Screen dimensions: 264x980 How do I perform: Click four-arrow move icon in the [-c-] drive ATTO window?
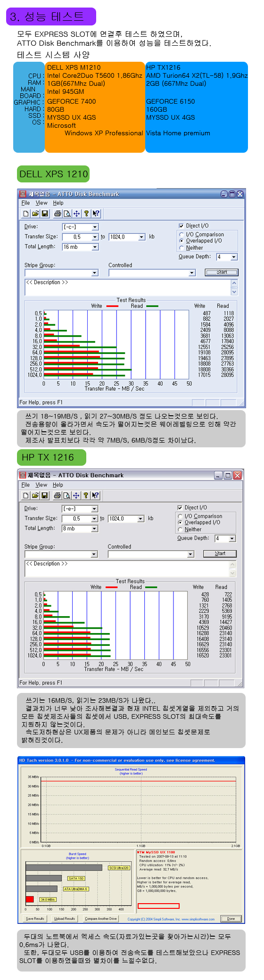pos(76,214)
